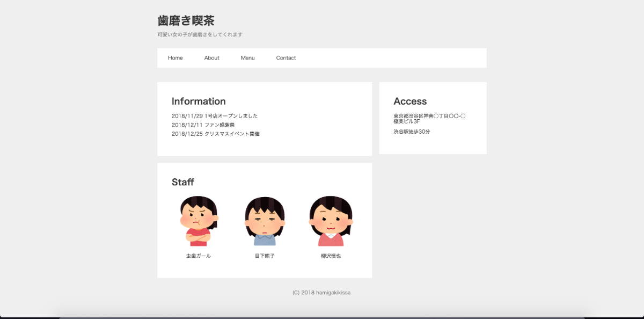
Task: Click the smiling girl avatar in pink sweater
Action: pyautogui.click(x=331, y=221)
